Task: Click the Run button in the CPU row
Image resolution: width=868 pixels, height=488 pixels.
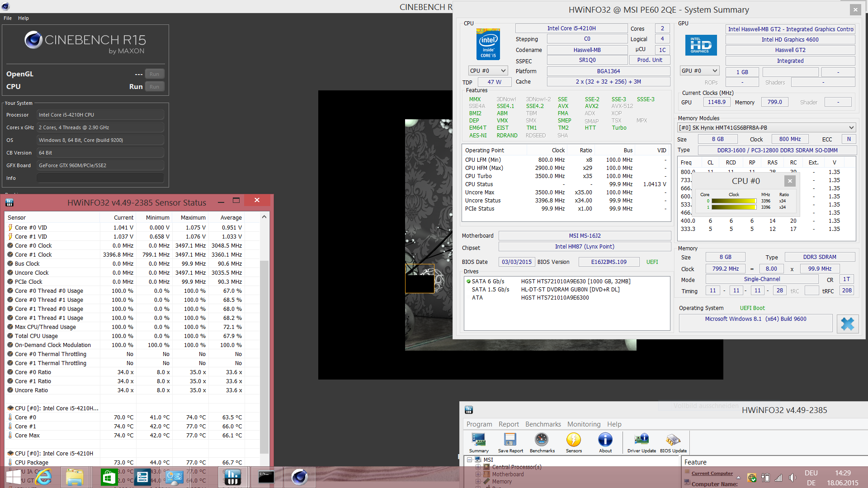Action: coord(155,87)
